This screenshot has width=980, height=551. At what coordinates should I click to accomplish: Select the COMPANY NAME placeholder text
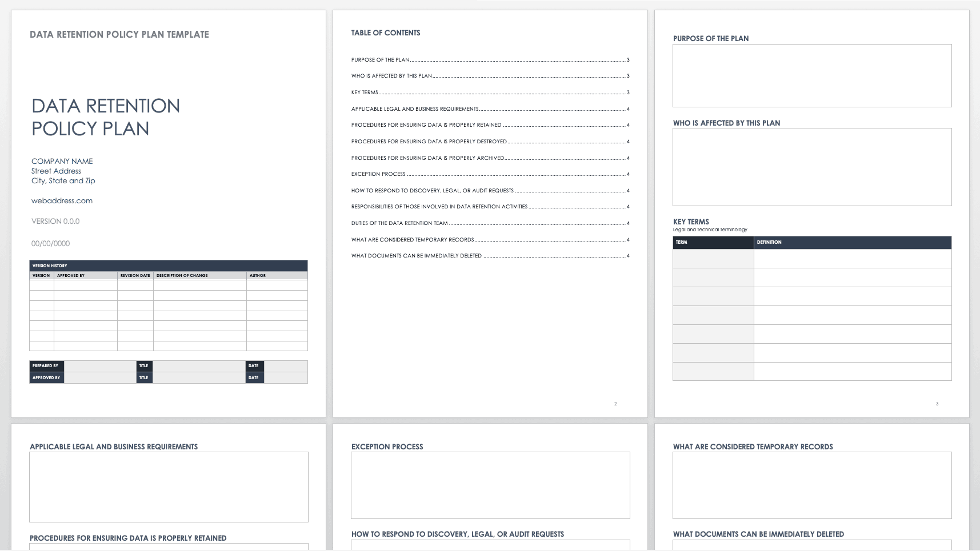click(x=62, y=162)
